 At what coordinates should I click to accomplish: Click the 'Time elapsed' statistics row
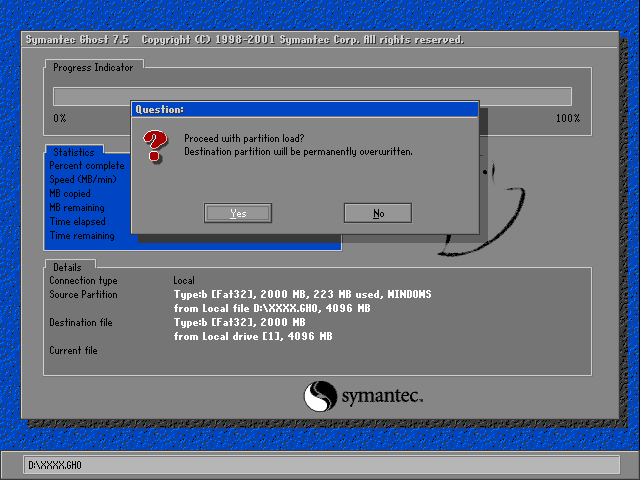coord(78,222)
